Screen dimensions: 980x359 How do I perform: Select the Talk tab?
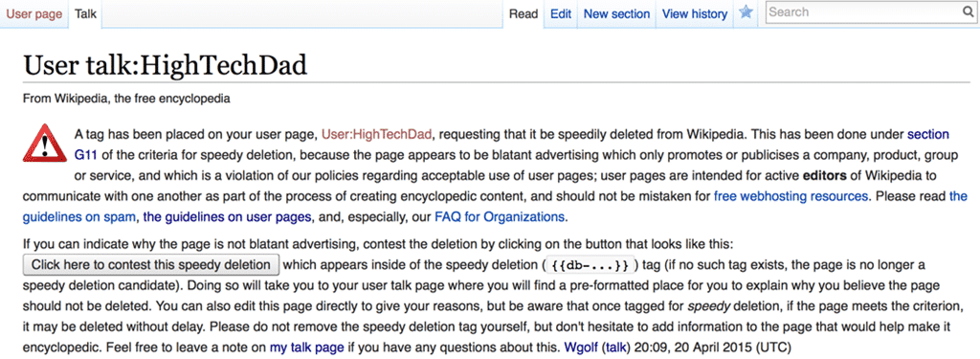(x=85, y=13)
